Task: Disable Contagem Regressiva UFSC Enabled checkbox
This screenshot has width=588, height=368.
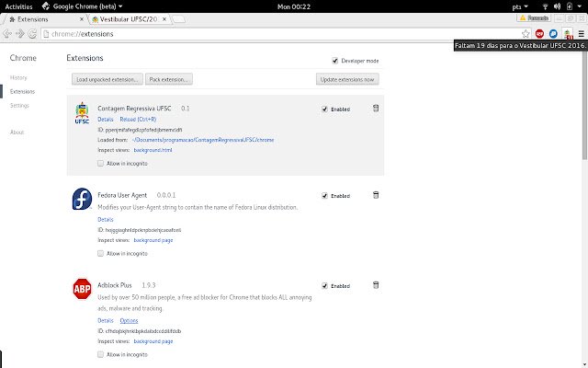Action: [x=324, y=109]
